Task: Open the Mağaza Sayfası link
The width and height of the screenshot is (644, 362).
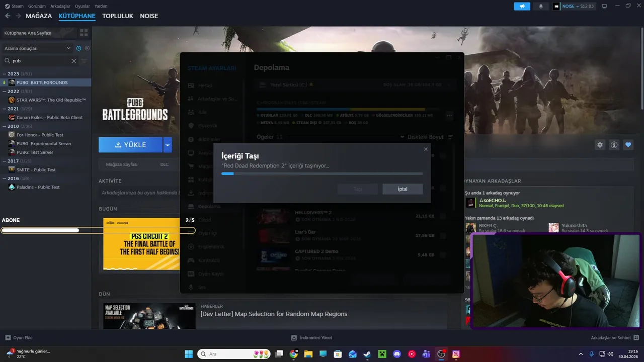Action: (122, 164)
